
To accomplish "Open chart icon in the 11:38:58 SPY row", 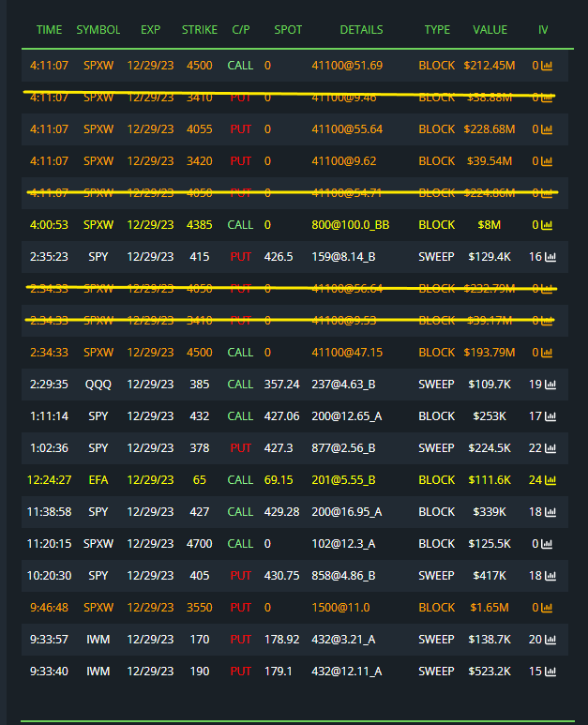I will click(550, 512).
